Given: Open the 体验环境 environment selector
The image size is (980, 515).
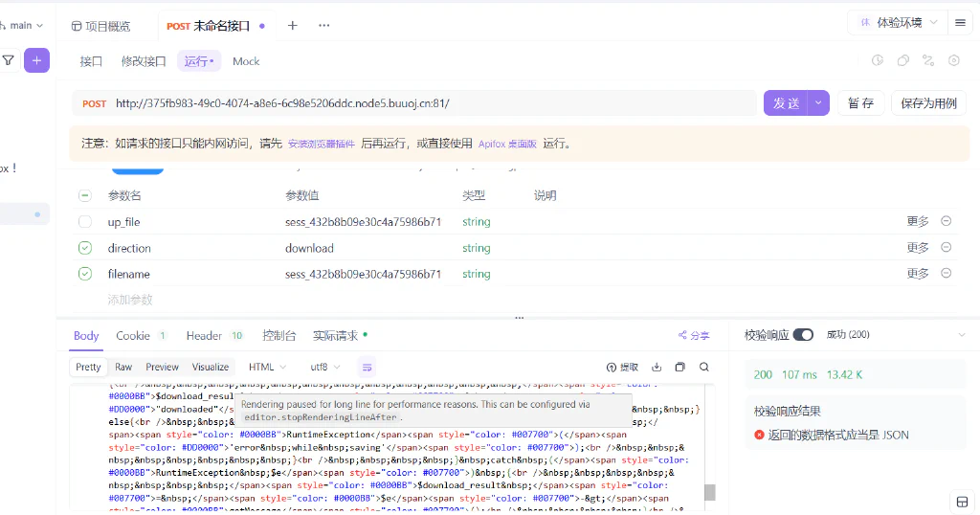Looking at the screenshot, I should click(900, 23).
